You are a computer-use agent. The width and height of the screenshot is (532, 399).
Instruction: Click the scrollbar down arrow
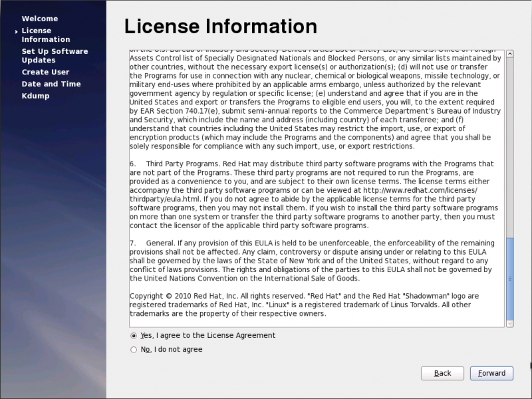click(x=509, y=323)
